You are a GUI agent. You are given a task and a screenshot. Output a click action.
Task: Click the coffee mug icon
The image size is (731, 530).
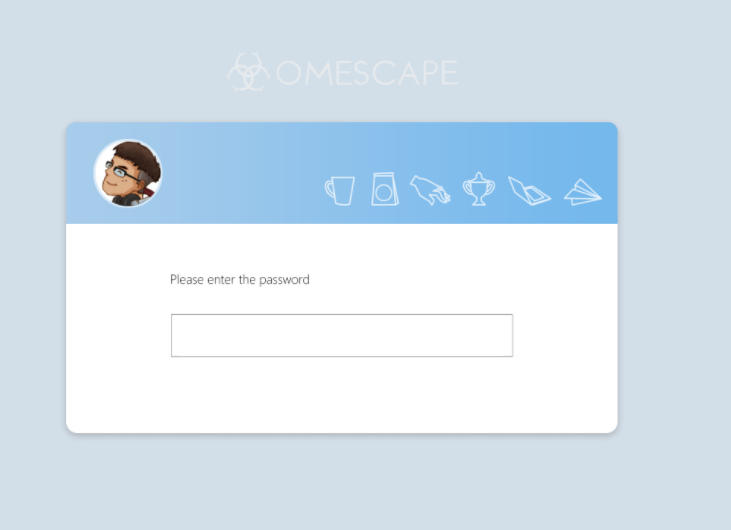(x=340, y=190)
